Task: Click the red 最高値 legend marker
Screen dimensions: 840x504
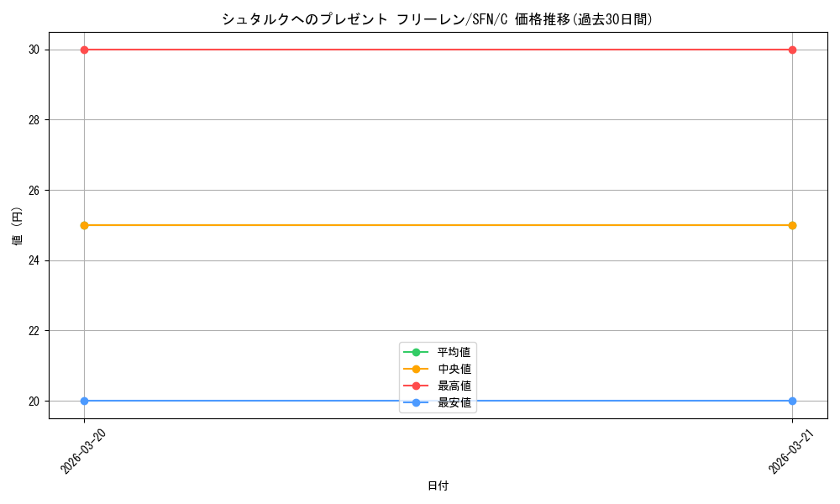Action: (x=416, y=386)
